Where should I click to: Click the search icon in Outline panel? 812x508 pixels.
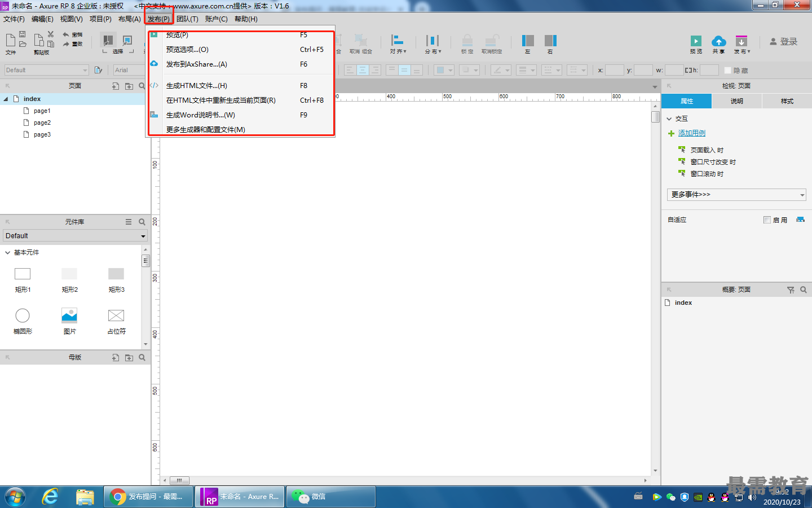point(804,290)
